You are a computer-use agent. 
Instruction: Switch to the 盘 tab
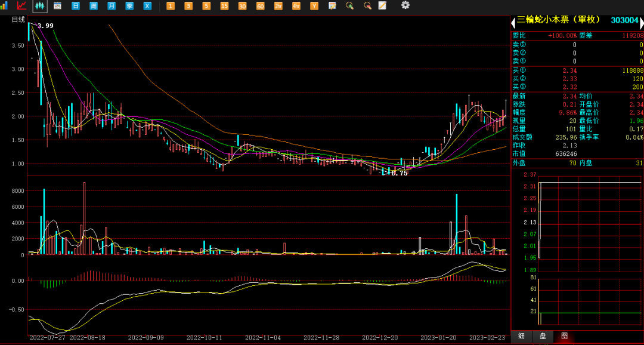tap(543, 336)
